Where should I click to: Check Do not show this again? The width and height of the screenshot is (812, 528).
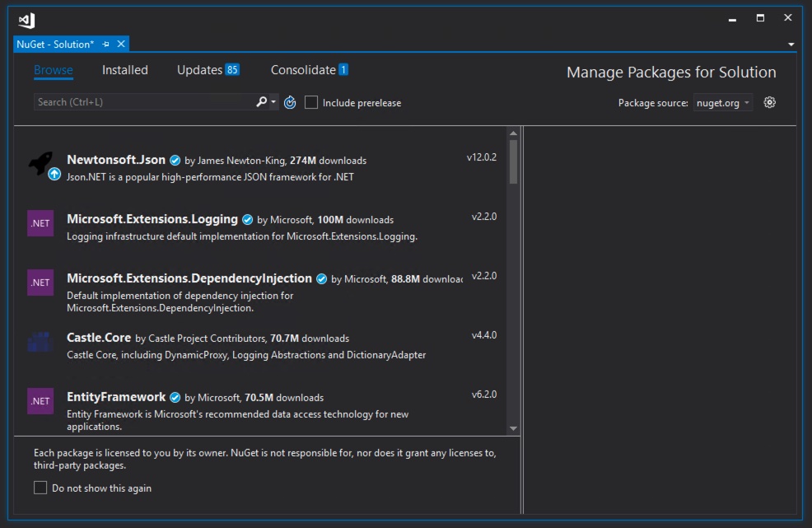40,488
